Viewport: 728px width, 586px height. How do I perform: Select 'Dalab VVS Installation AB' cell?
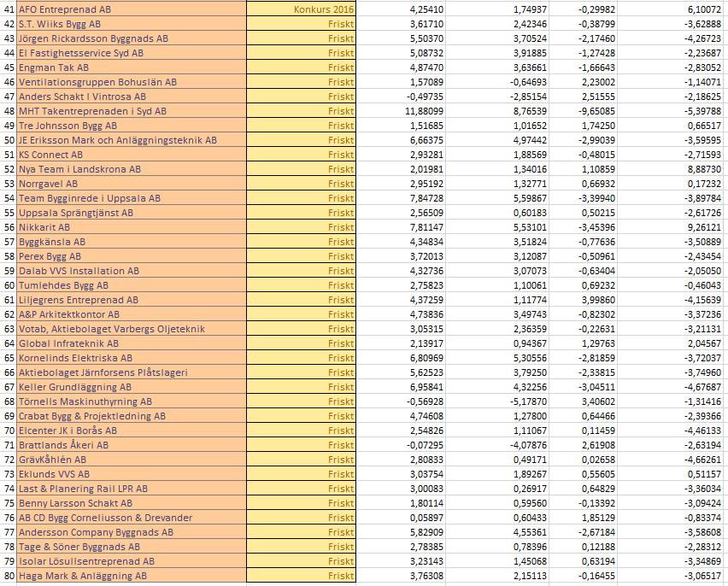pos(132,271)
